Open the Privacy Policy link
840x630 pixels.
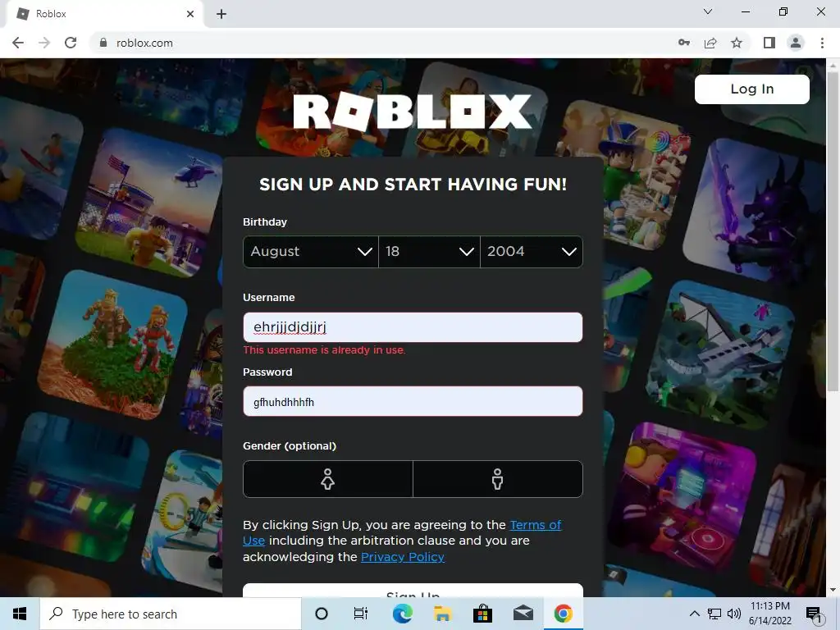(402, 557)
